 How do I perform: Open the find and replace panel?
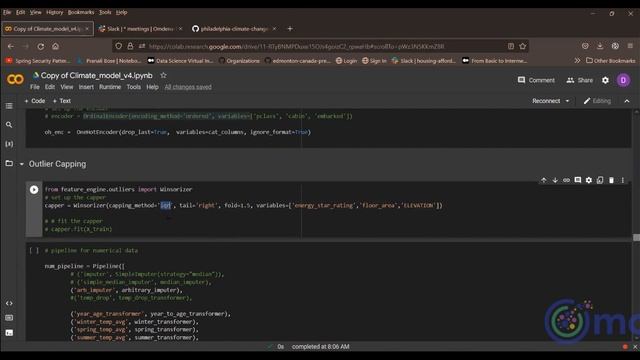(x=9, y=125)
